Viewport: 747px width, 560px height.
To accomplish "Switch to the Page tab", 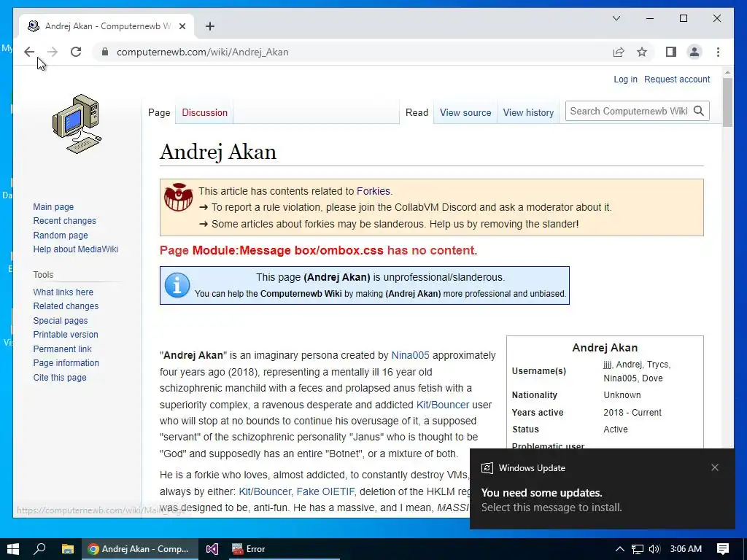I will tap(159, 112).
